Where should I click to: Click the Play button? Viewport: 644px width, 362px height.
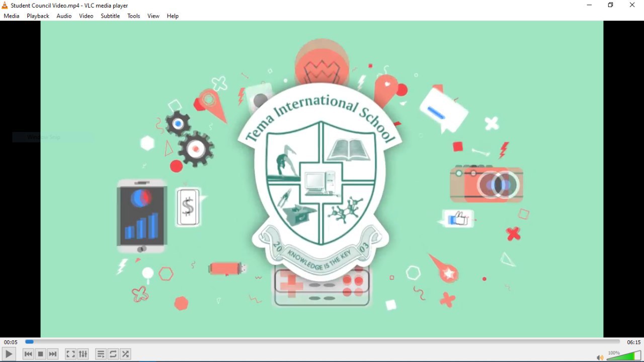click(x=9, y=354)
